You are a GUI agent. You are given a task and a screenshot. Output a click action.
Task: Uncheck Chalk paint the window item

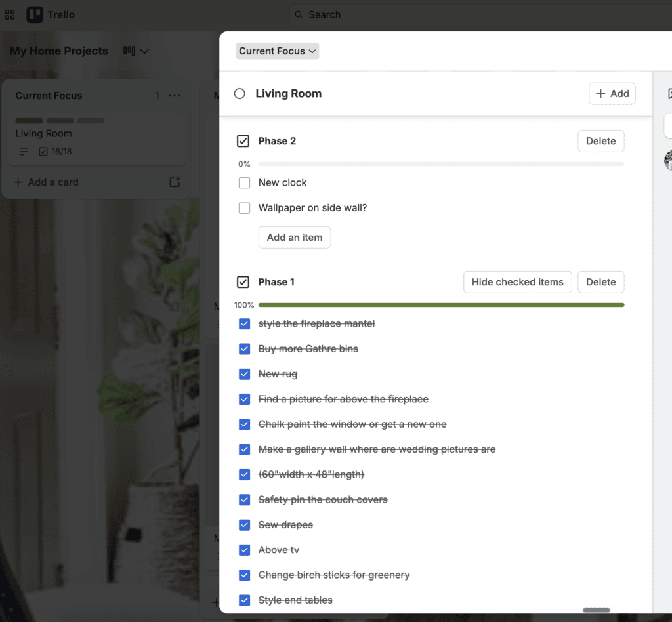click(x=244, y=424)
